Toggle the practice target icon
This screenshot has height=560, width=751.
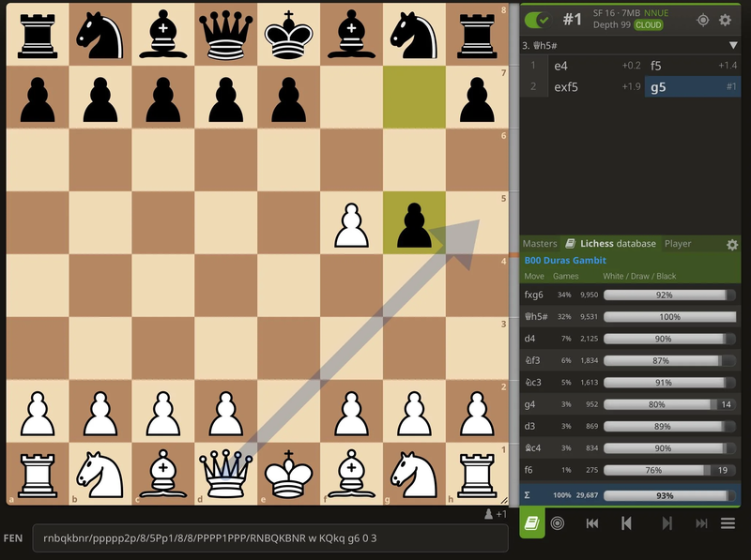click(x=558, y=522)
